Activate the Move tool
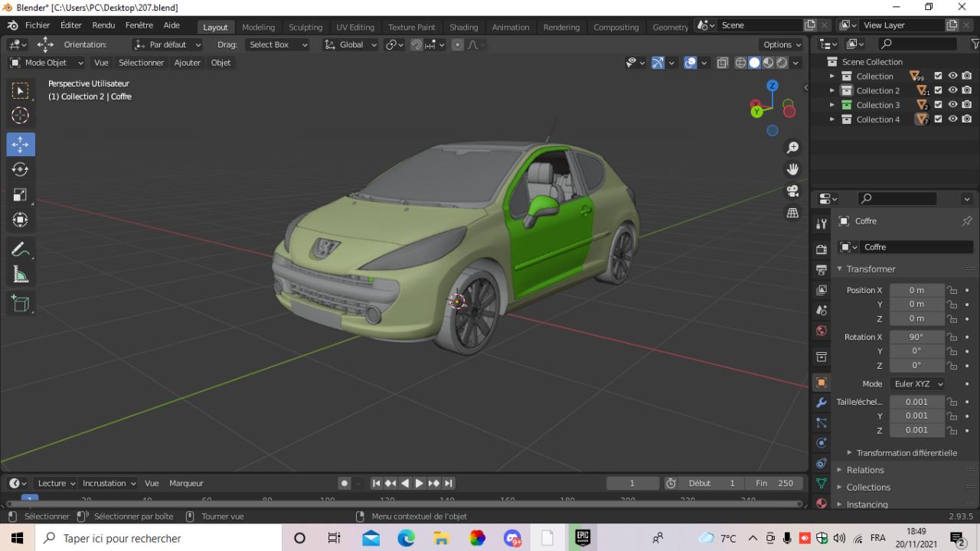Viewport: 980px width, 551px height. [21, 144]
